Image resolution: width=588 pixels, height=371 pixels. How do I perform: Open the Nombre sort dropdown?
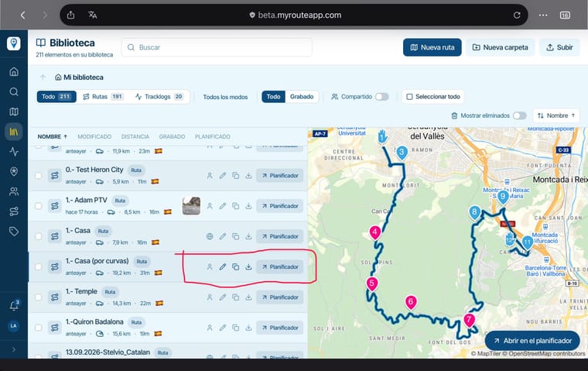(556, 115)
